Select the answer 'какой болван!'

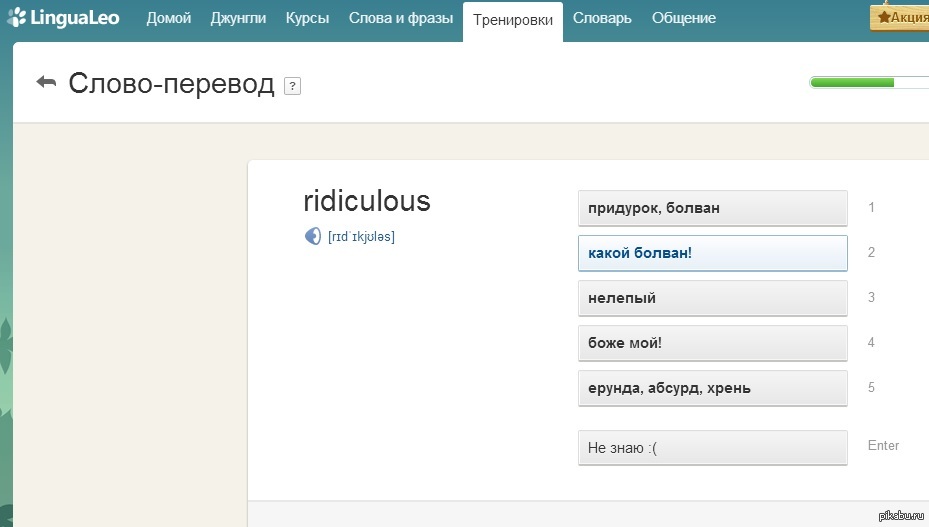click(712, 253)
